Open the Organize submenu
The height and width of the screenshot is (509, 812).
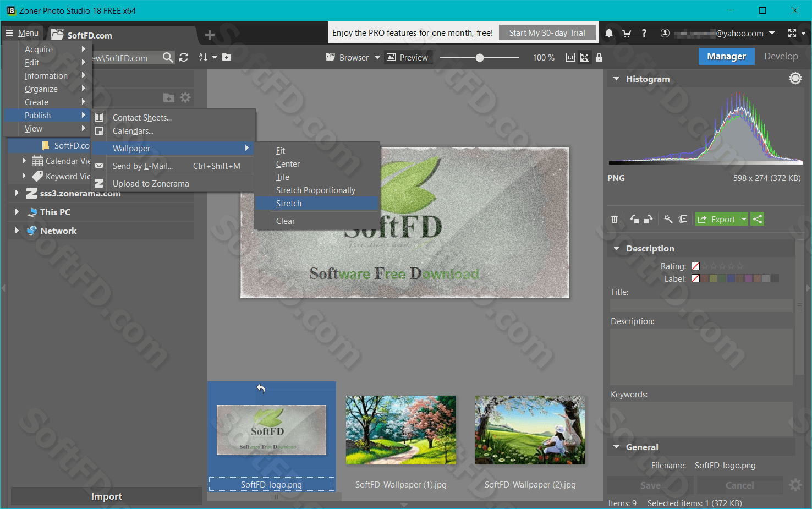(x=47, y=89)
